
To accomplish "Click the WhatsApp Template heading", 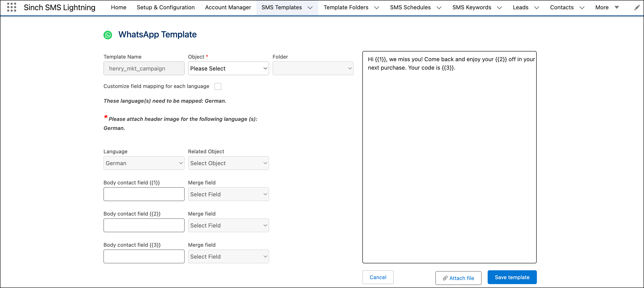I will (157, 35).
